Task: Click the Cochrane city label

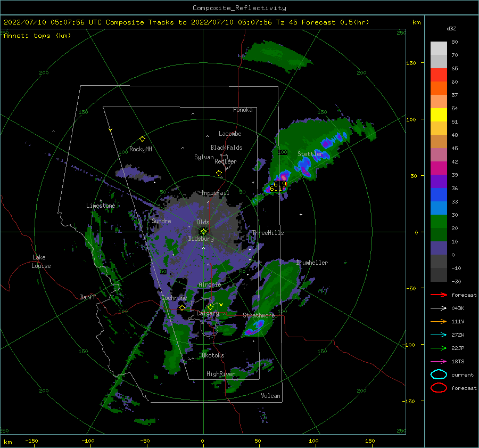Action: tap(174, 298)
